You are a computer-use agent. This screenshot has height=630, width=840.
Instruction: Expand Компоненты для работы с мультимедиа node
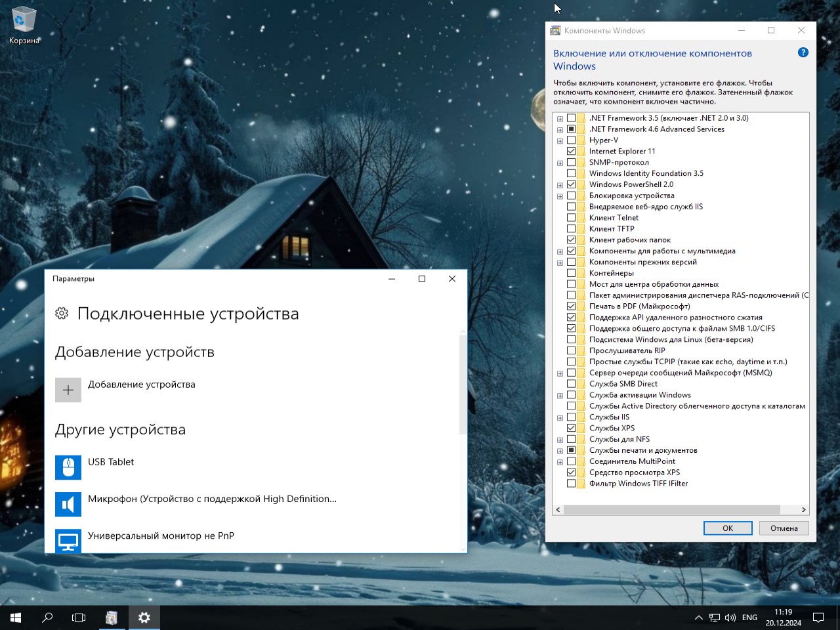(x=560, y=251)
